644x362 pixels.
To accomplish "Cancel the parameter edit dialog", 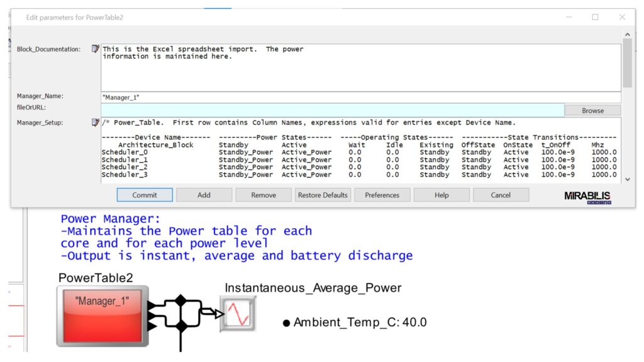I will (501, 195).
